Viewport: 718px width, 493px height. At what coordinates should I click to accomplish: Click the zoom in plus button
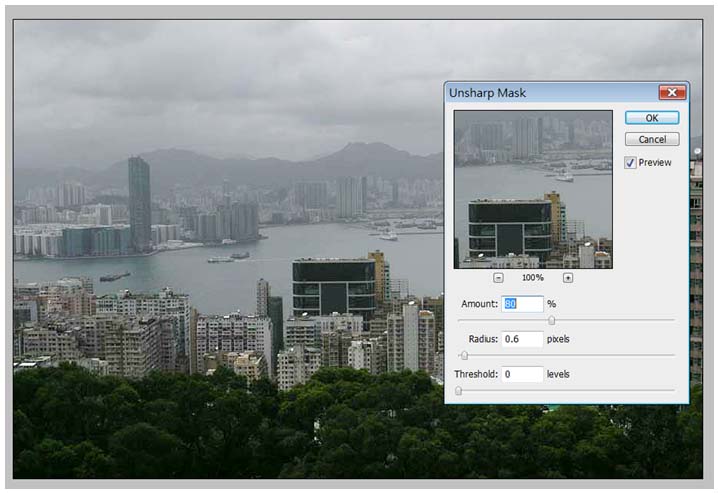click(x=568, y=277)
